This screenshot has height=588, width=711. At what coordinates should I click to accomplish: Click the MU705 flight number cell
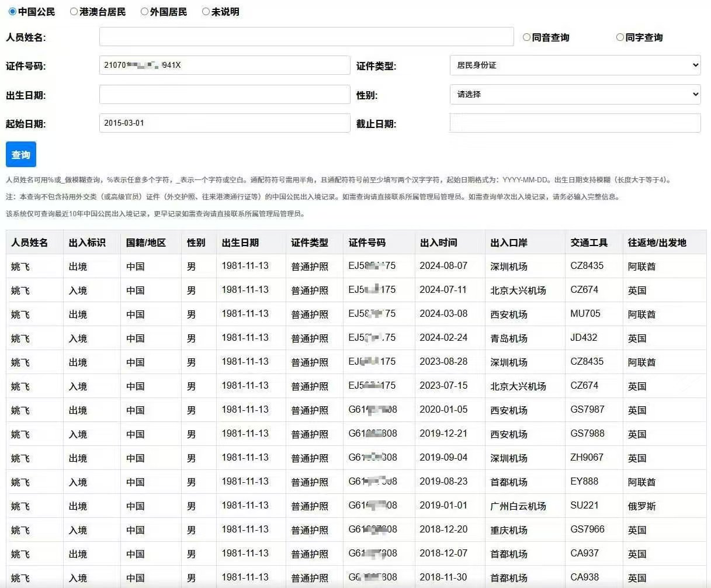pos(583,314)
